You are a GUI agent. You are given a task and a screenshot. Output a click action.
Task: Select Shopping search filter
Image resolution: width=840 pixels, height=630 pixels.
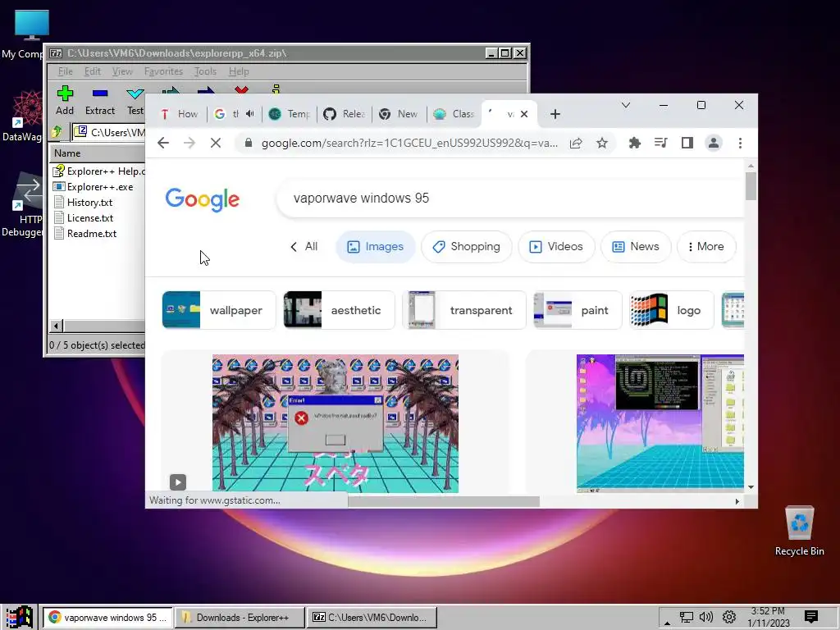pyautogui.click(x=467, y=246)
